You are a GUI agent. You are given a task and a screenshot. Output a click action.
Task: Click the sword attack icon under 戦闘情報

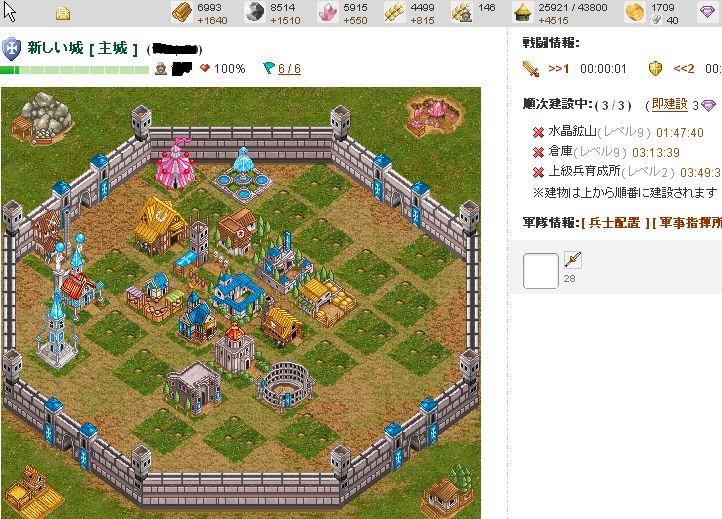531,69
